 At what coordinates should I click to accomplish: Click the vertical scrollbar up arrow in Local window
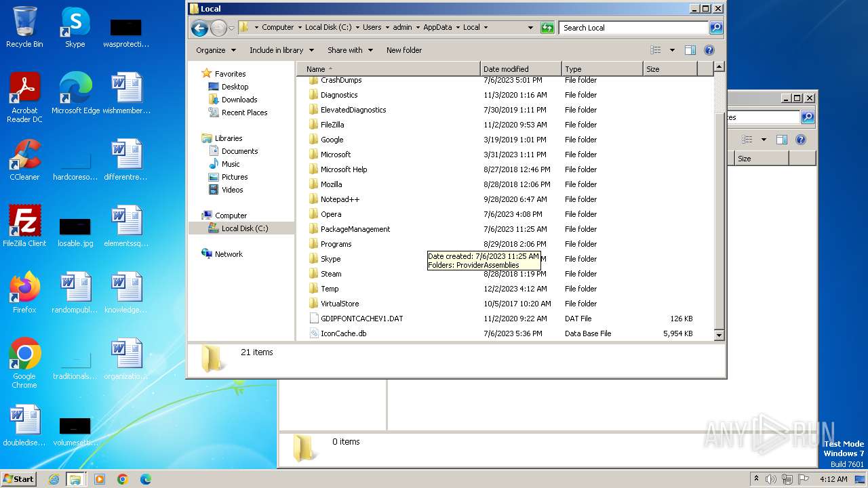pos(719,67)
